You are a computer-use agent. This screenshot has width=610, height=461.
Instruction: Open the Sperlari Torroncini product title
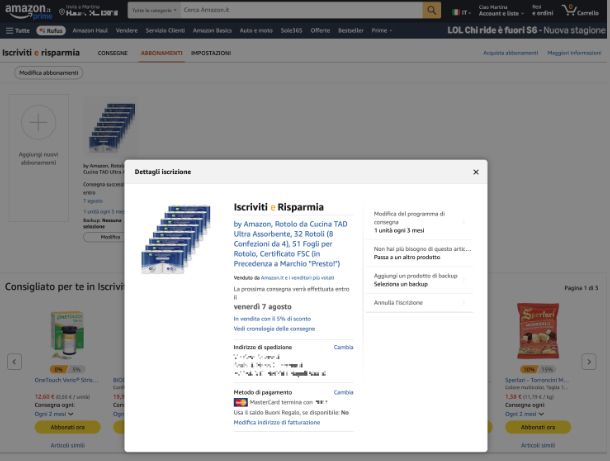[536, 380]
